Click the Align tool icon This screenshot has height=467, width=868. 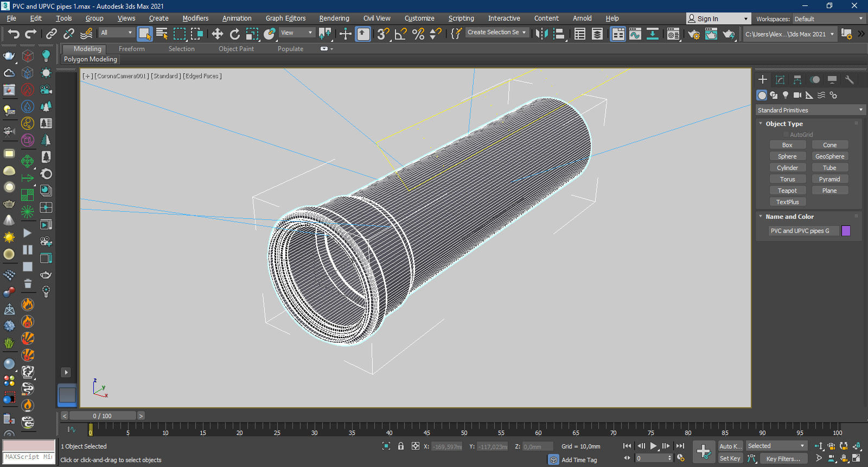559,34
